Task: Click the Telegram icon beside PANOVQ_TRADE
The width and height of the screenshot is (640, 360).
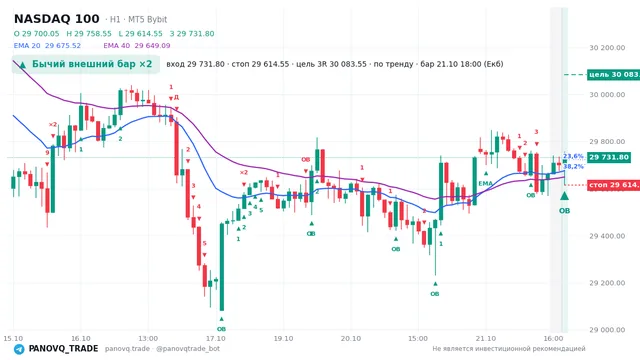Action: (19, 349)
